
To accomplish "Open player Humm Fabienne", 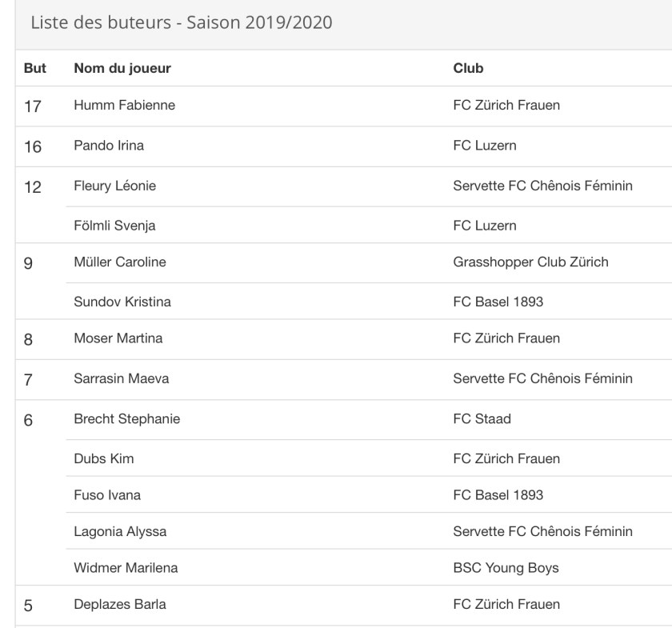I will (124, 105).
